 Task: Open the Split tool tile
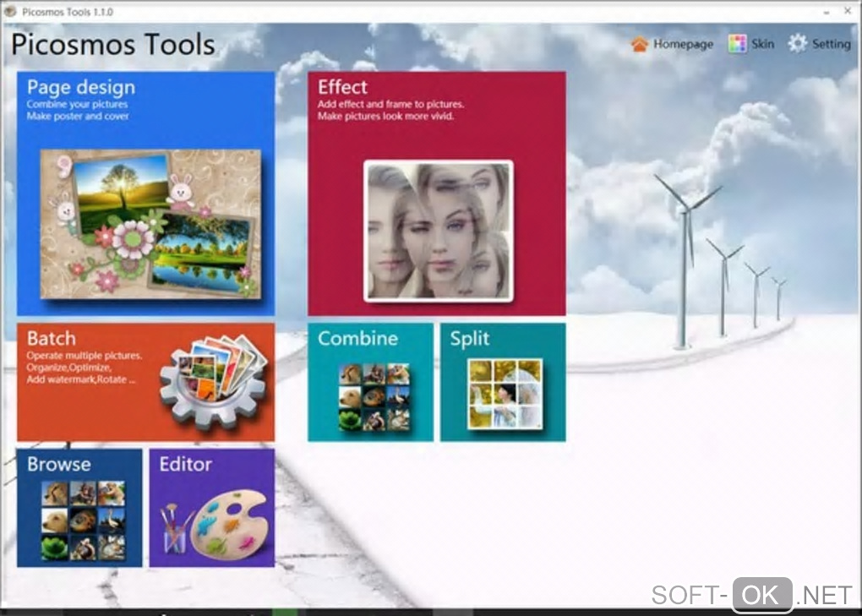[x=503, y=382]
